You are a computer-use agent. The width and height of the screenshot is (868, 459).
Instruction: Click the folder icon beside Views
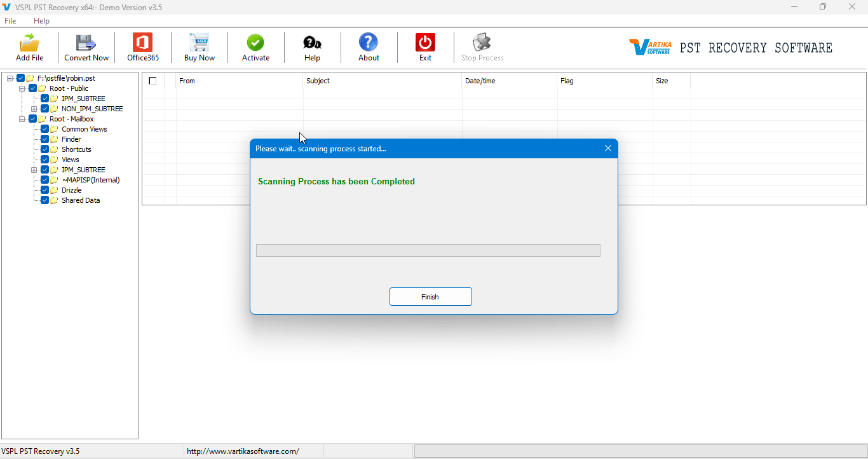click(x=55, y=160)
